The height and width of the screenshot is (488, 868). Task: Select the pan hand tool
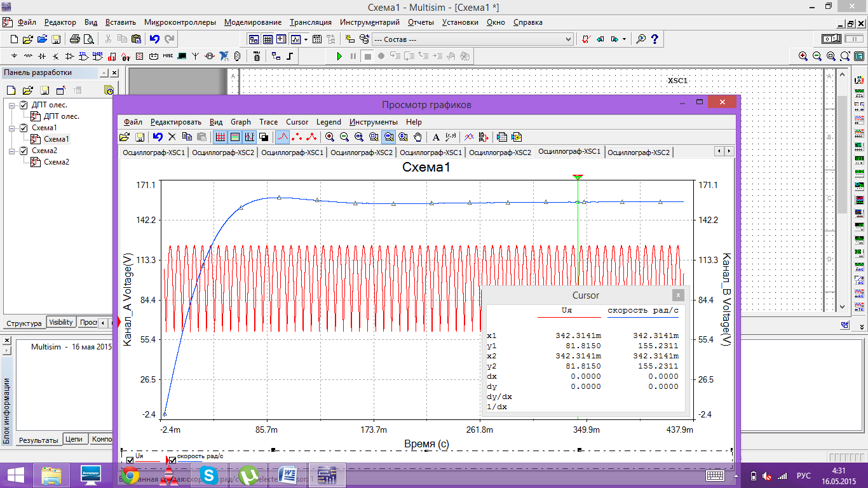point(418,137)
